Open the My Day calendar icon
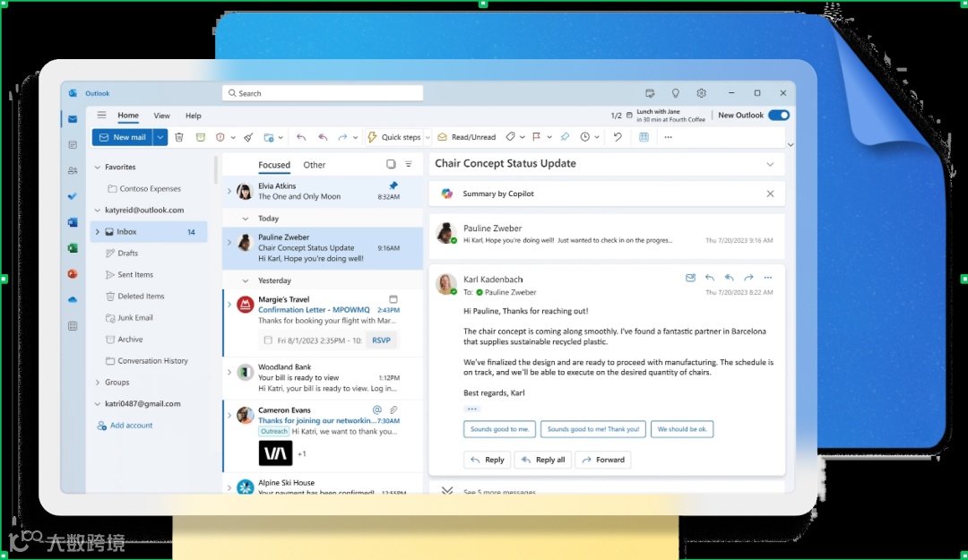 (x=650, y=93)
